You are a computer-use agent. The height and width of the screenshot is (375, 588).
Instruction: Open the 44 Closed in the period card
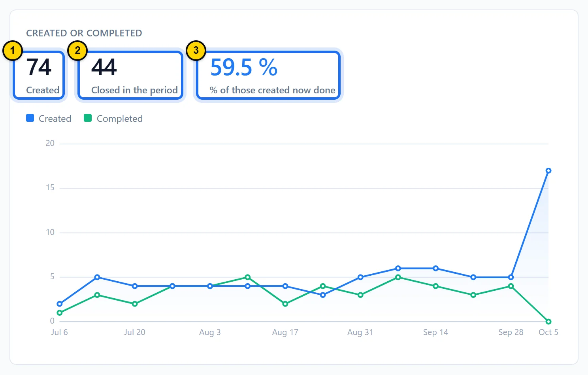coord(130,75)
